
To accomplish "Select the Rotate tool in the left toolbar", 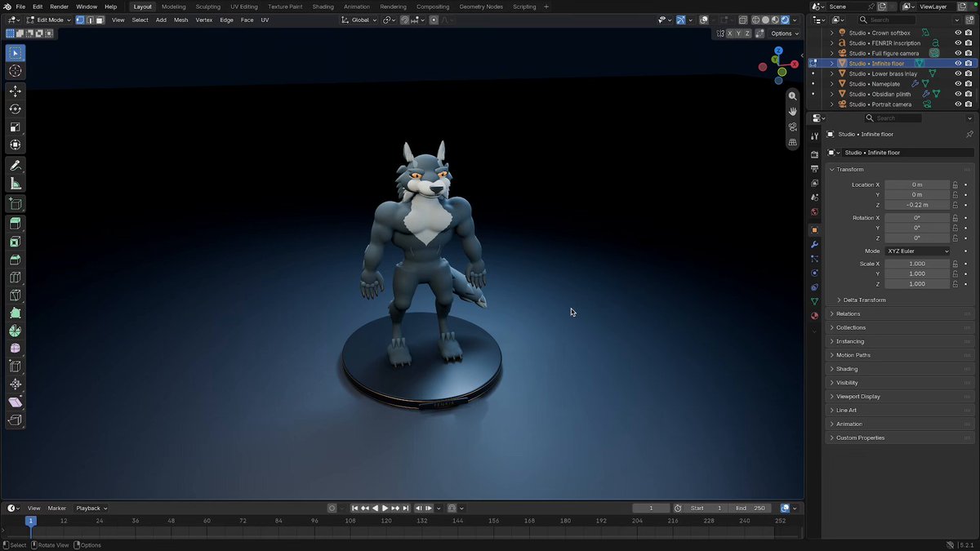I will [15, 109].
